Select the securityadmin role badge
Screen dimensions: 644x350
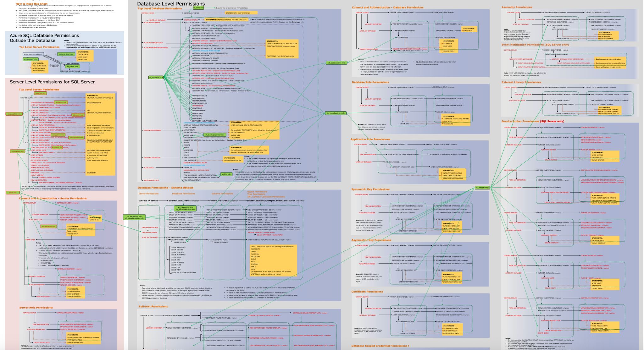pyautogui.click(x=76, y=138)
